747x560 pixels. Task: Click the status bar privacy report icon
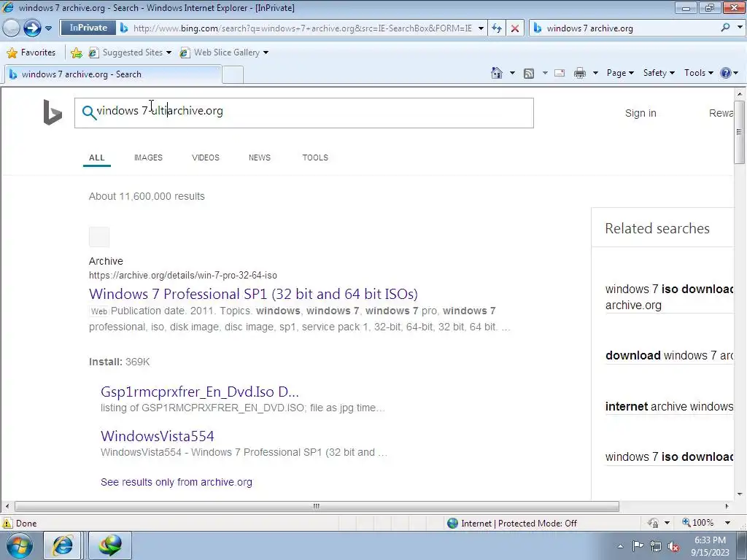(653, 523)
